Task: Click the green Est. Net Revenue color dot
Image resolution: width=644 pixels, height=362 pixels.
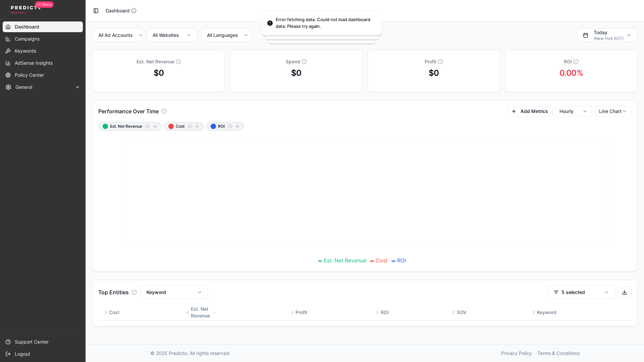Action: pos(105,126)
